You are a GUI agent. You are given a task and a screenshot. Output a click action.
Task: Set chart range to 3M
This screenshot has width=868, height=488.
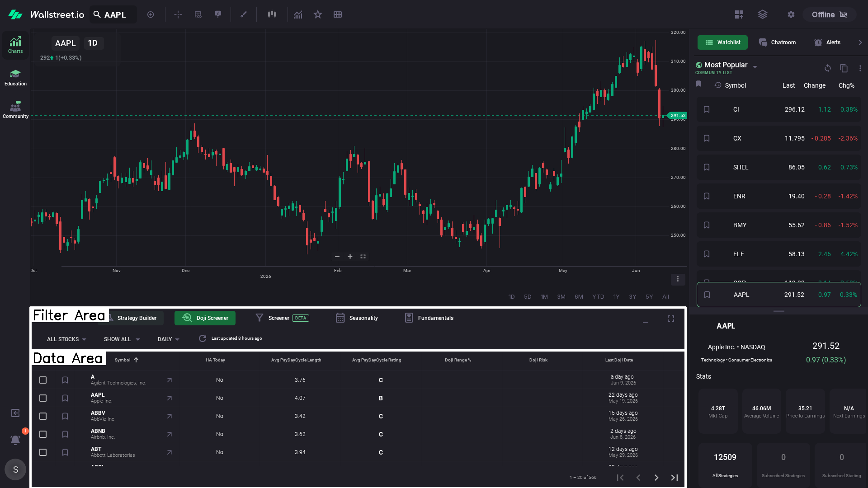[561, 297]
